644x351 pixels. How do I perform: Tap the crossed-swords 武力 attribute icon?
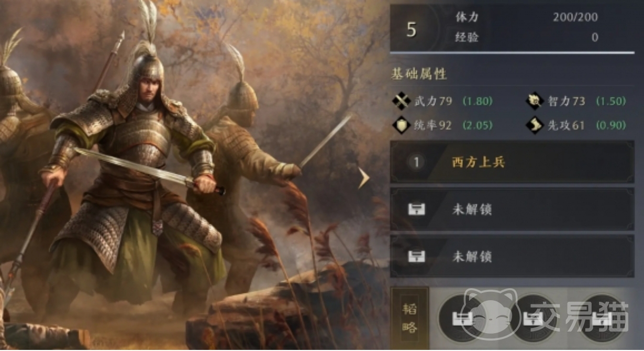402,101
